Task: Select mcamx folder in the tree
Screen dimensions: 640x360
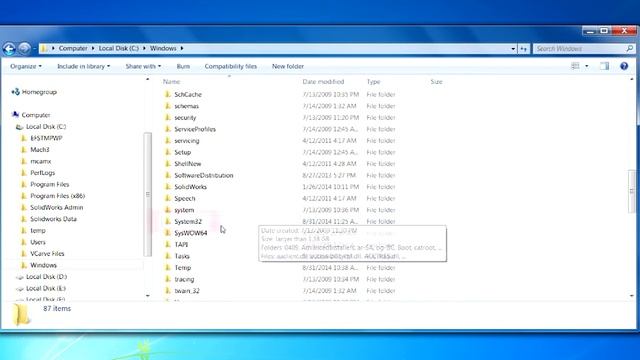Action: tap(40, 161)
